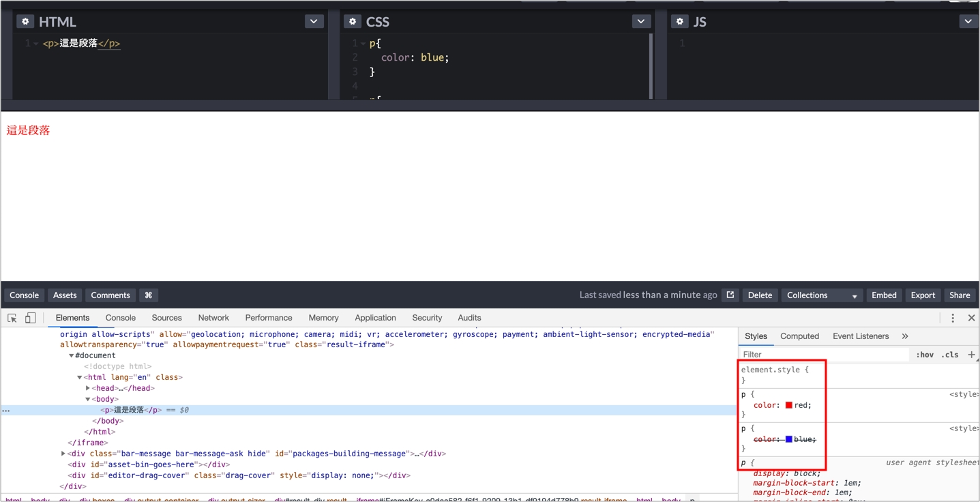Toggle the :hov element state panel

925,355
